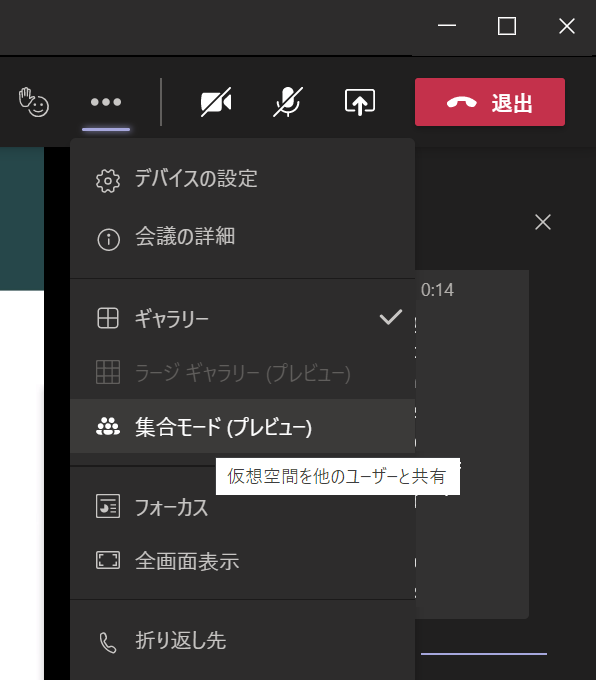Click the gear icon beside デバイスの設定
Viewport: 596px width, 680px height.
click(108, 180)
